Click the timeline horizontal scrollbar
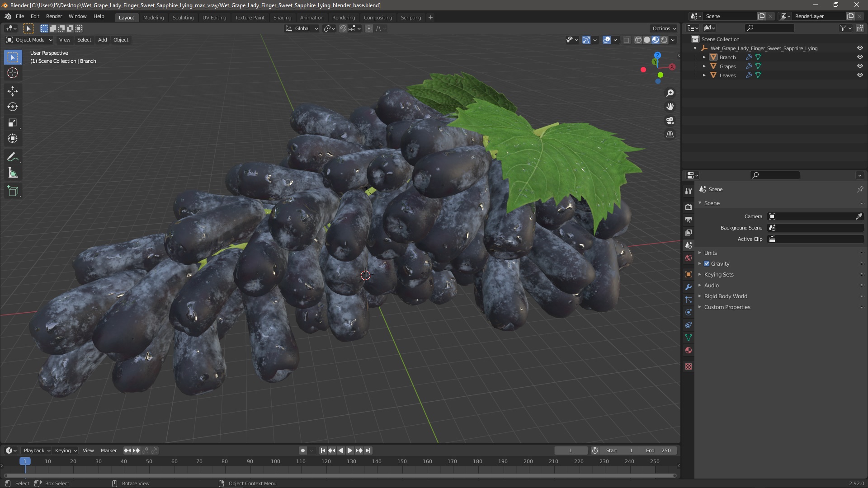 point(340,475)
